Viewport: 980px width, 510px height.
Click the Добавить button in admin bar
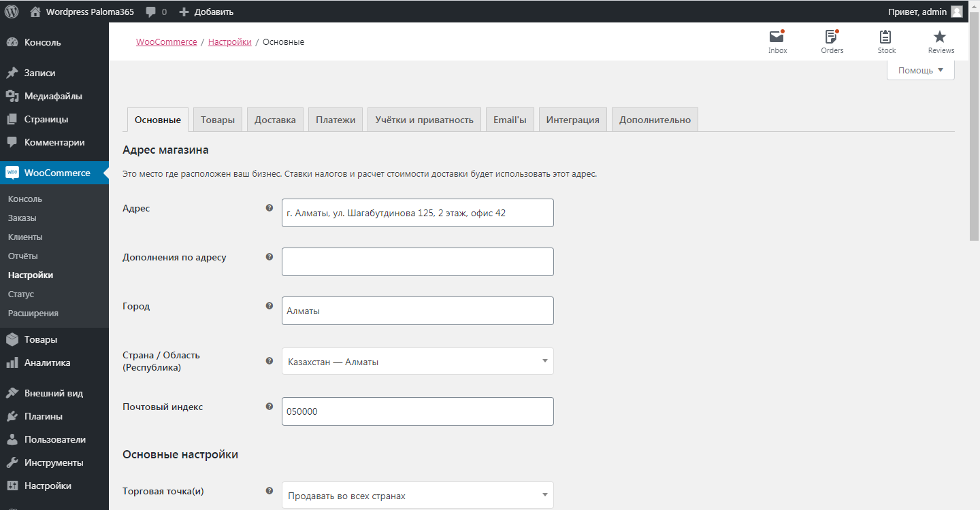207,12
